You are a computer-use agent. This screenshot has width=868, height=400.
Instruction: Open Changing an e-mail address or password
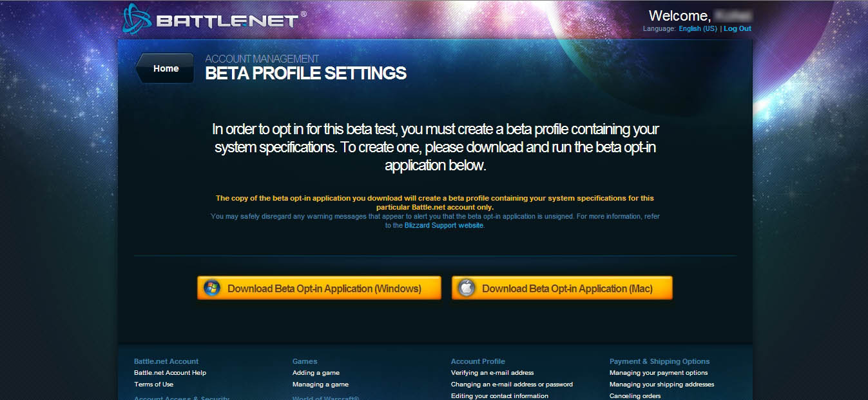512,385
